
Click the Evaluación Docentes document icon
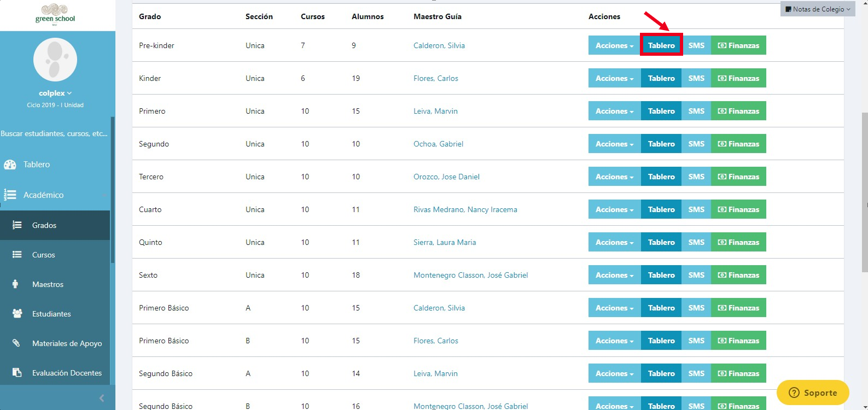coord(17,373)
